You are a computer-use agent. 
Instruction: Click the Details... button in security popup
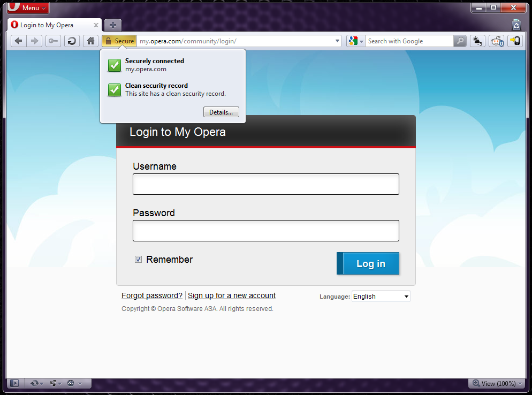pos(221,112)
